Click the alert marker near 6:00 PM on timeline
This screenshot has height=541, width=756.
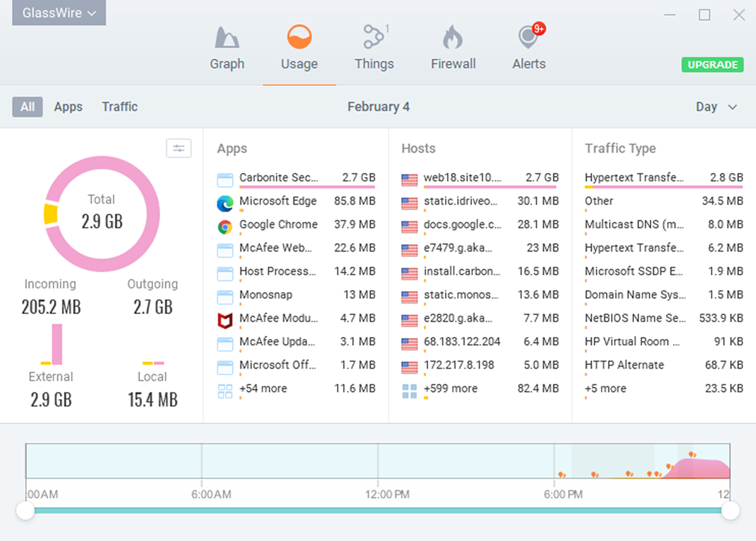562,474
